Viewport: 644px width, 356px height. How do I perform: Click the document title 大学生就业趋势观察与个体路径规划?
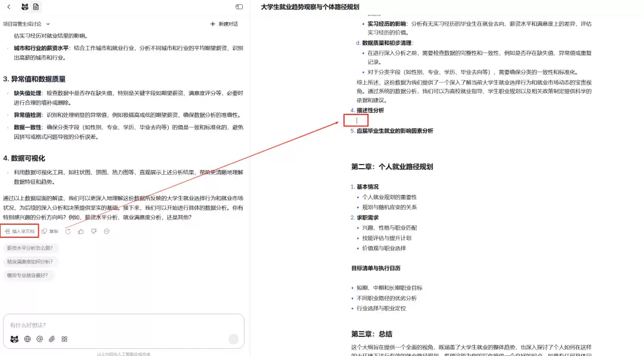click(x=310, y=7)
